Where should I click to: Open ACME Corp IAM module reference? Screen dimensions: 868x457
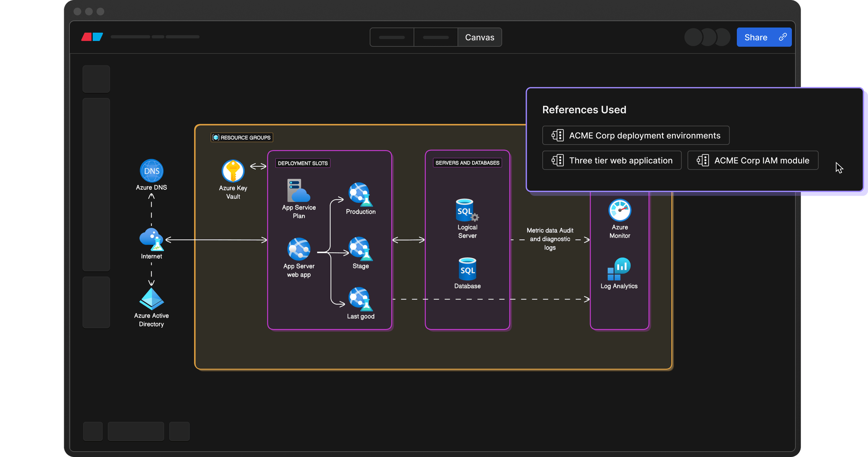tap(752, 160)
